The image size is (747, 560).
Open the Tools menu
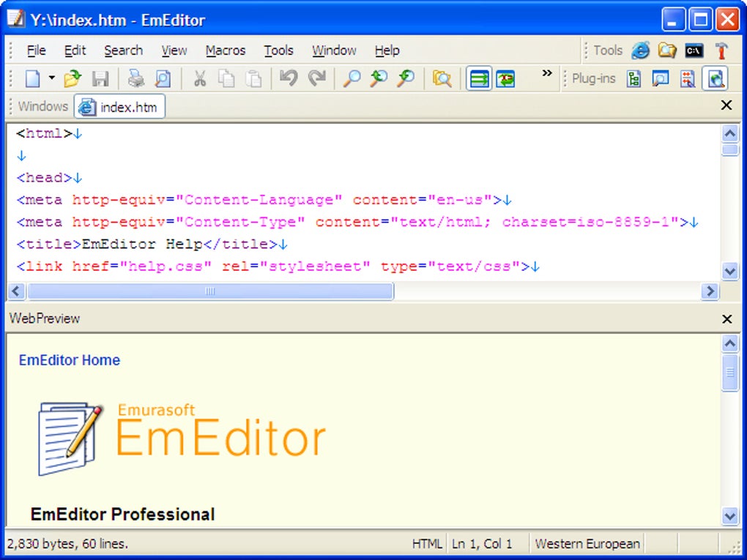279,51
